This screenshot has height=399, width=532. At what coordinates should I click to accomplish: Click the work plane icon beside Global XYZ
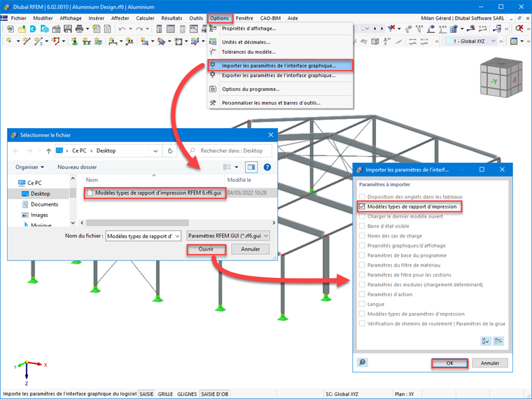coord(514,41)
